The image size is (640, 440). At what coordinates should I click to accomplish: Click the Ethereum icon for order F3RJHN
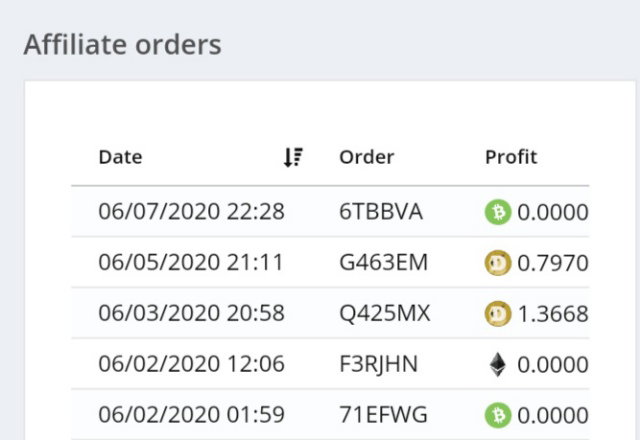point(498,364)
